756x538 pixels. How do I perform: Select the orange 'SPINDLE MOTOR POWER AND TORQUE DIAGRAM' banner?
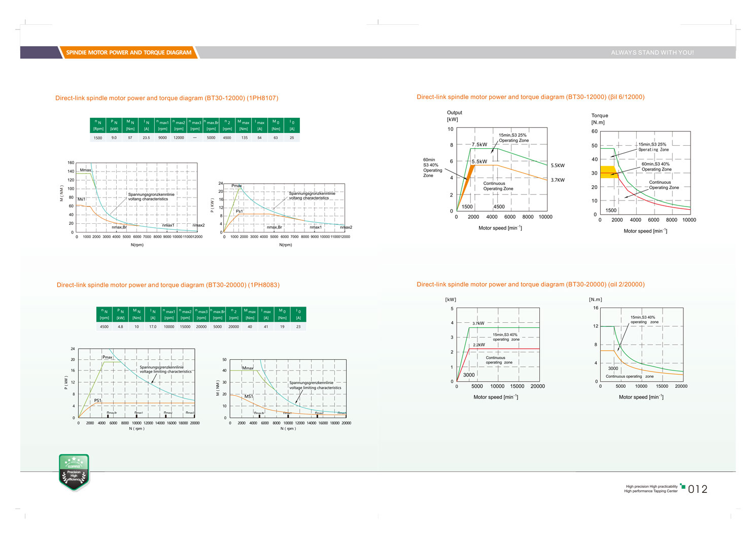(x=129, y=52)
